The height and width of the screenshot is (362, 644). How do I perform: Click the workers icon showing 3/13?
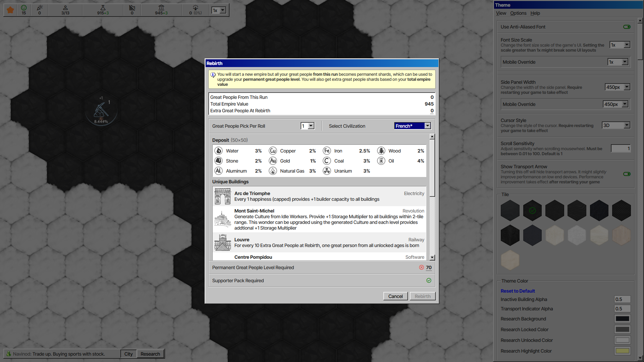pyautogui.click(x=65, y=7)
